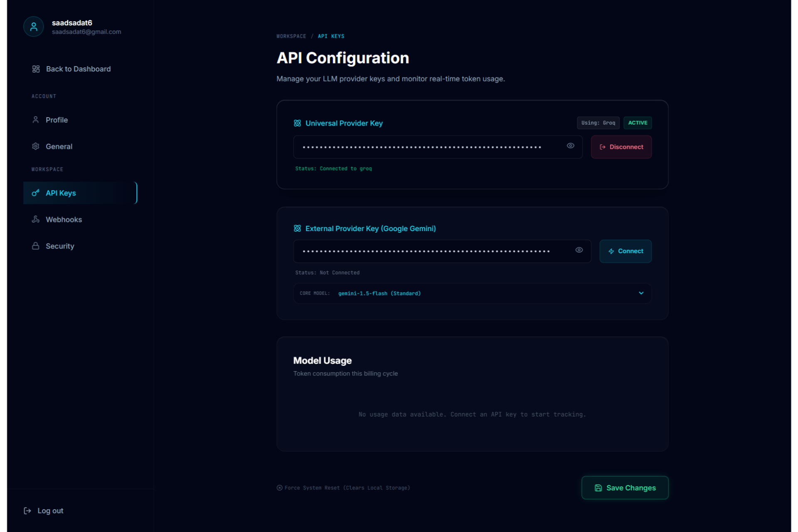Show the Google Gemini key value
Viewport: 798px width, 532px height.
(x=579, y=250)
